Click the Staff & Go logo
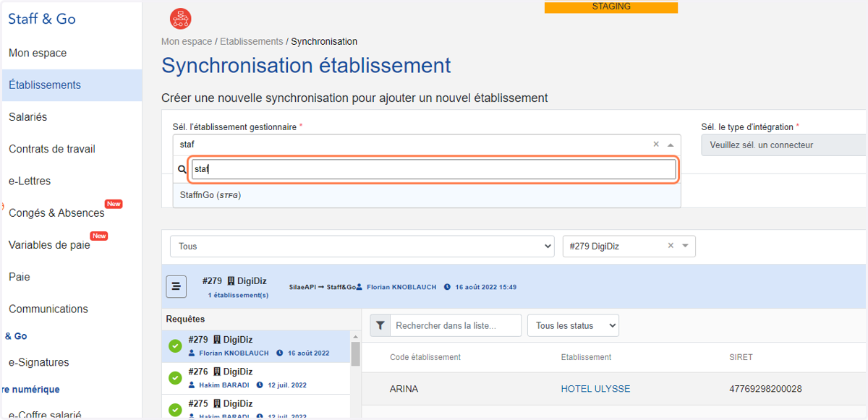 [x=42, y=19]
